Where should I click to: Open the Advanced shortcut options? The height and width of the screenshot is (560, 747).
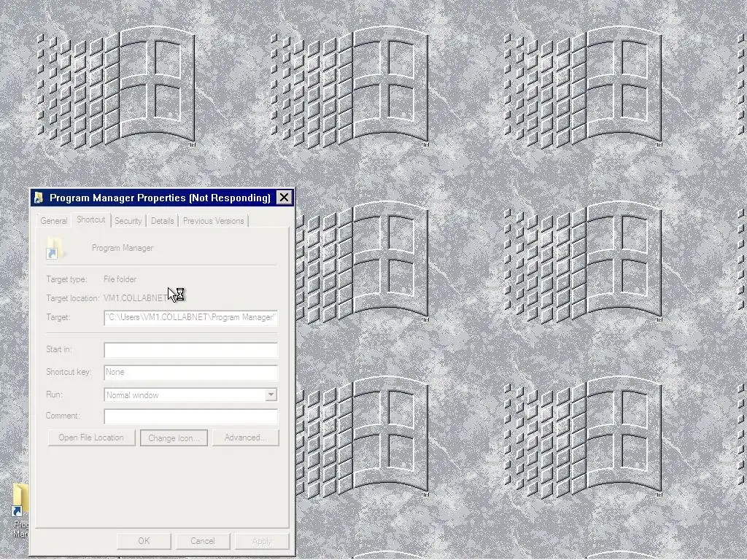pyautogui.click(x=245, y=437)
